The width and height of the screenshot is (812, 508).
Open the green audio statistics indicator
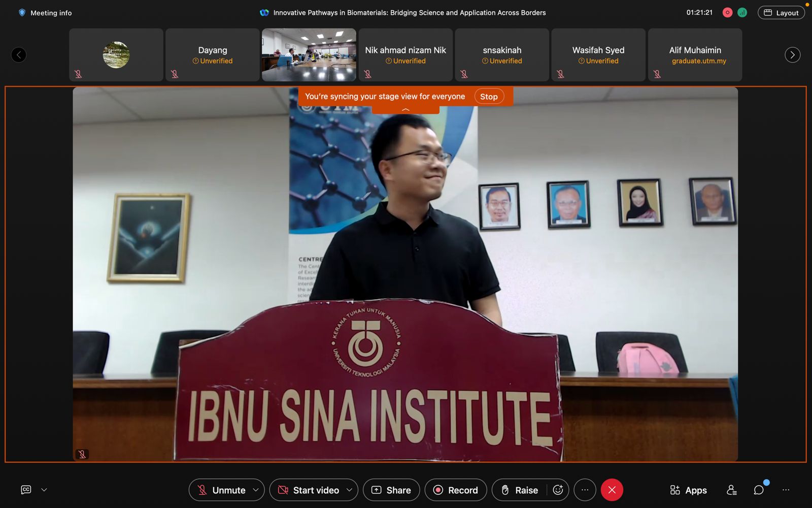(x=742, y=13)
